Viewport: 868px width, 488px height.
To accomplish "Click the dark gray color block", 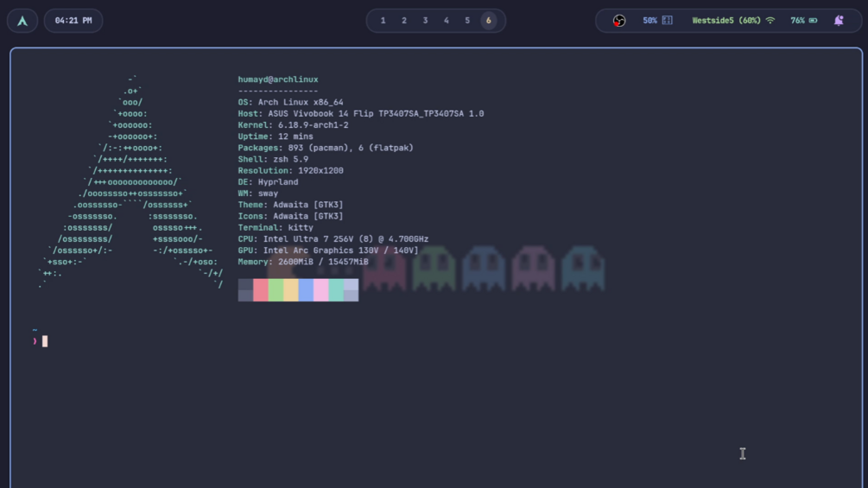I will (245, 290).
